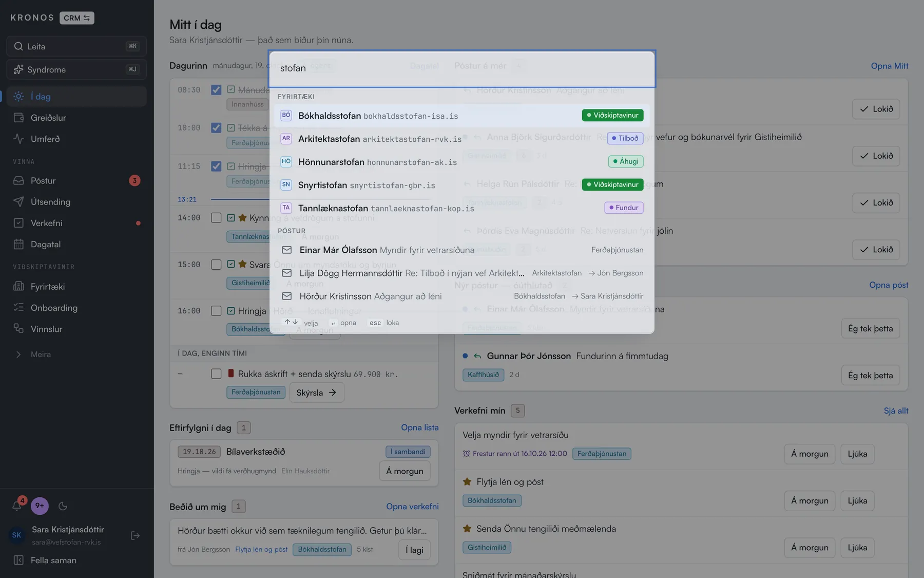Click Opna lista link

[420, 427]
